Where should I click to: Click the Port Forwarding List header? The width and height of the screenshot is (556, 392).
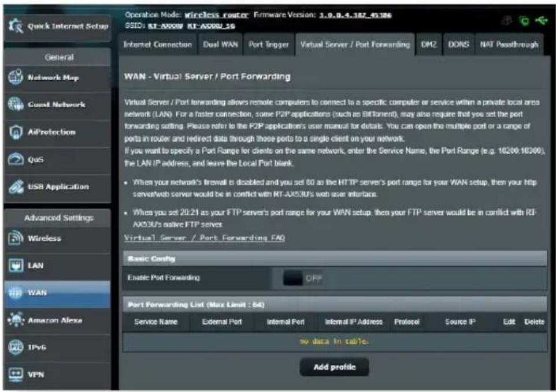pos(335,305)
